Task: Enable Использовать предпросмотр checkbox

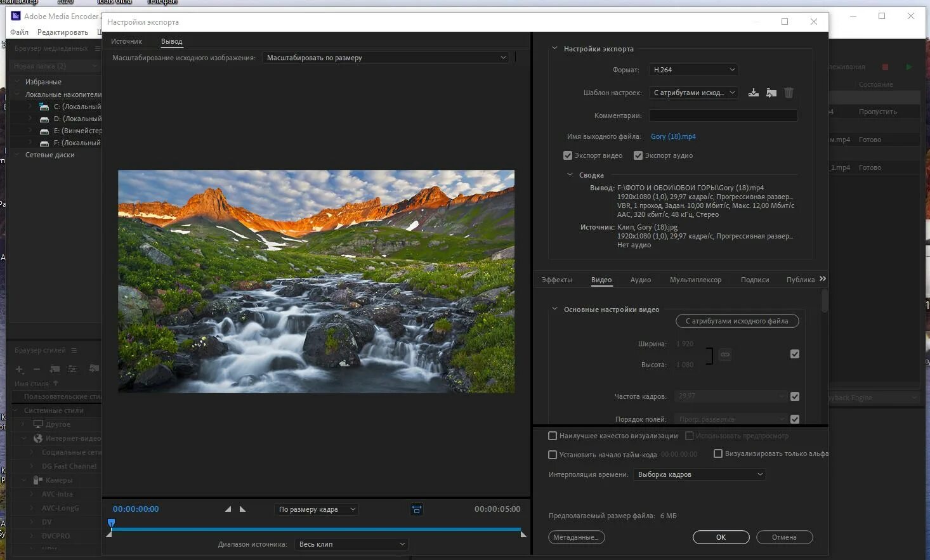Action: [690, 436]
